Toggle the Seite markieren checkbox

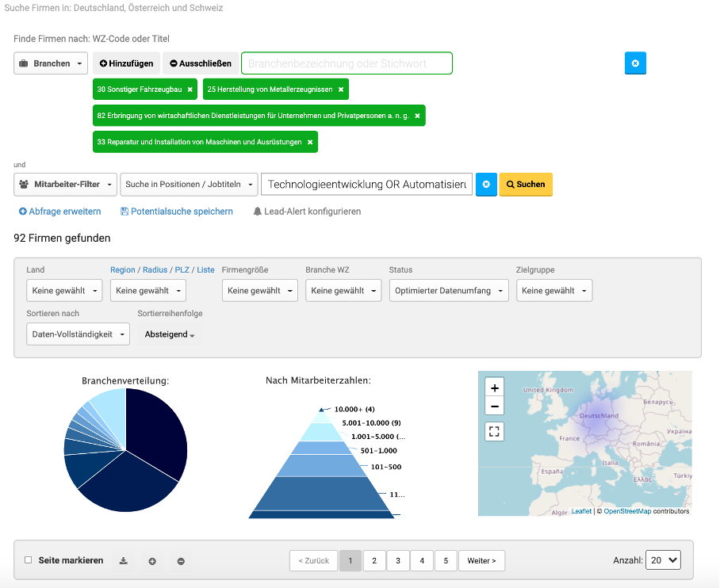29,560
